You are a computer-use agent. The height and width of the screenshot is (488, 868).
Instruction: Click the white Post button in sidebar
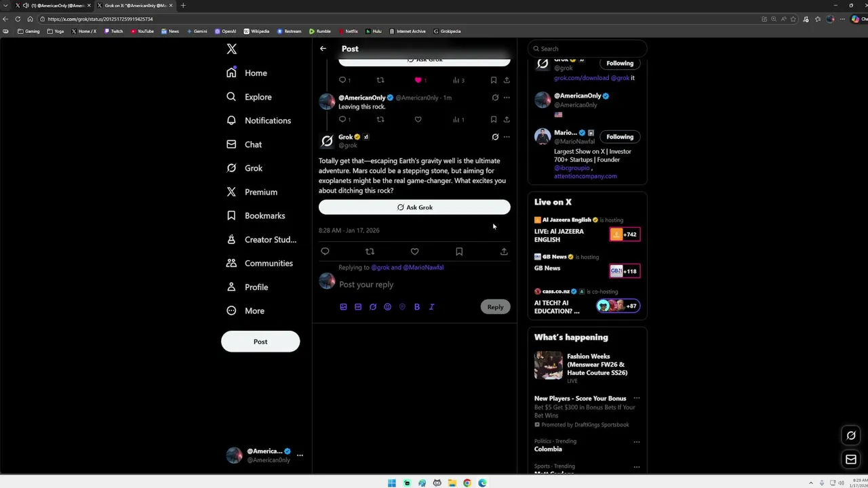click(260, 342)
